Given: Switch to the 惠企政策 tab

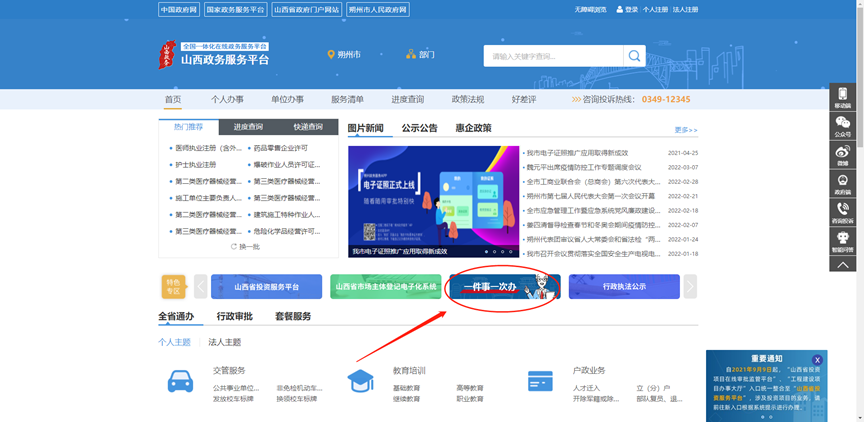Looking at the screenshot, I should 473,128.
